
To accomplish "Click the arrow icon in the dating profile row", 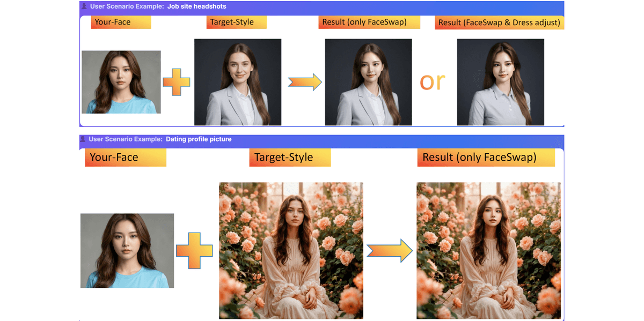I will 389,250.
